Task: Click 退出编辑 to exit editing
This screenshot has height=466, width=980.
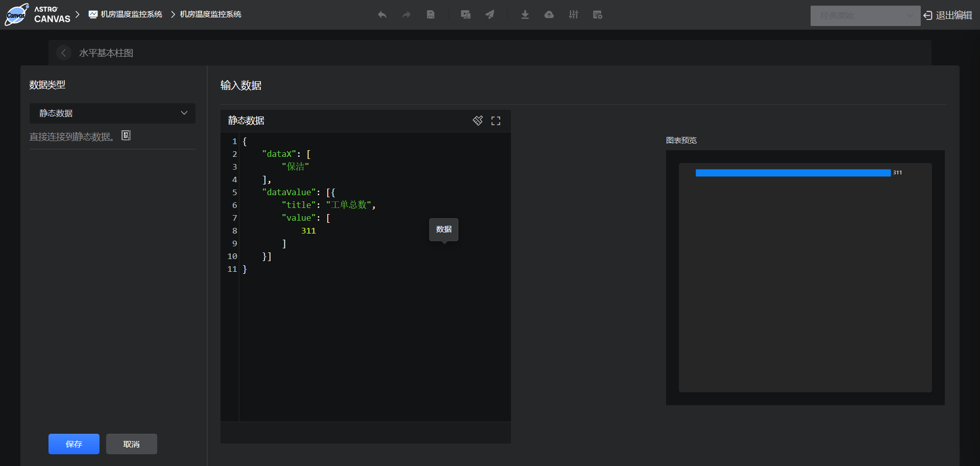Action: tap(953, 15)
